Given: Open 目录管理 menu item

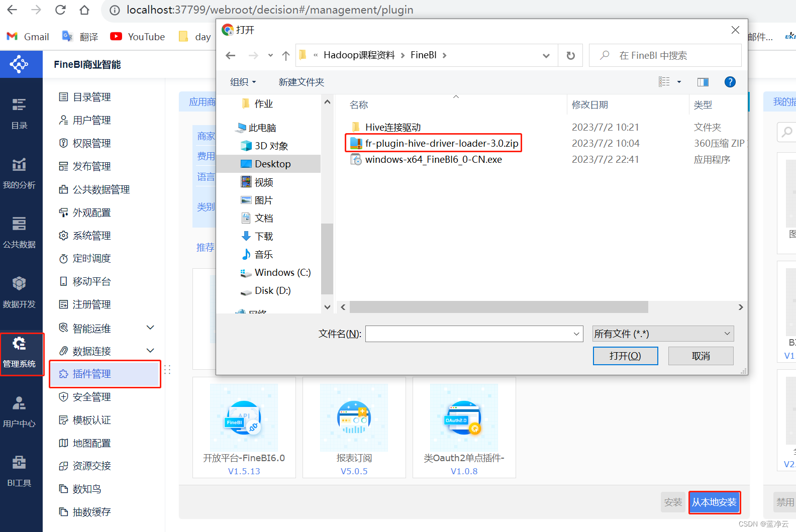Looking at the screenshot, I should (x=84, y=97).
